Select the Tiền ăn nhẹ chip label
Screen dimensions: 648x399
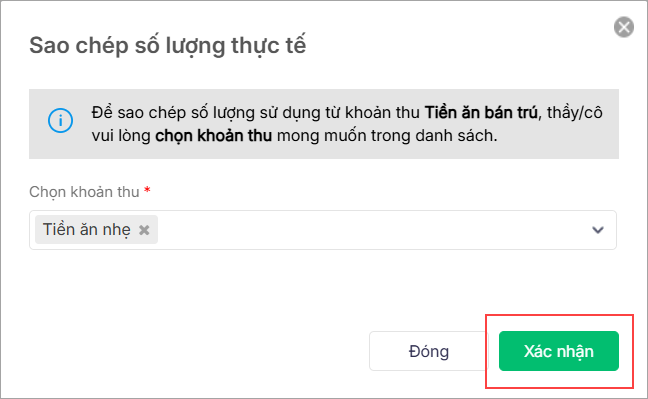(87, 230)
